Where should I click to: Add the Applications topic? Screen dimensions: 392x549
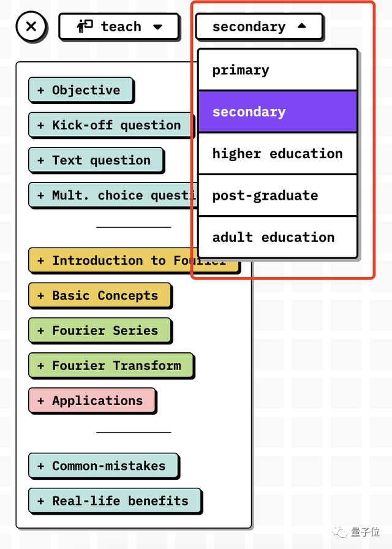pyautogui.click(x=91, y=401)
